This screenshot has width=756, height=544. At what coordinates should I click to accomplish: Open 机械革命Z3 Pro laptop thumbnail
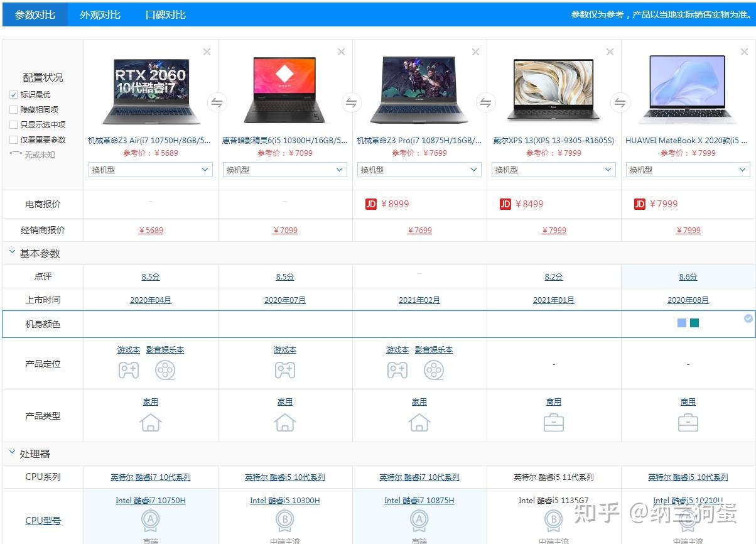pos(419,91)
